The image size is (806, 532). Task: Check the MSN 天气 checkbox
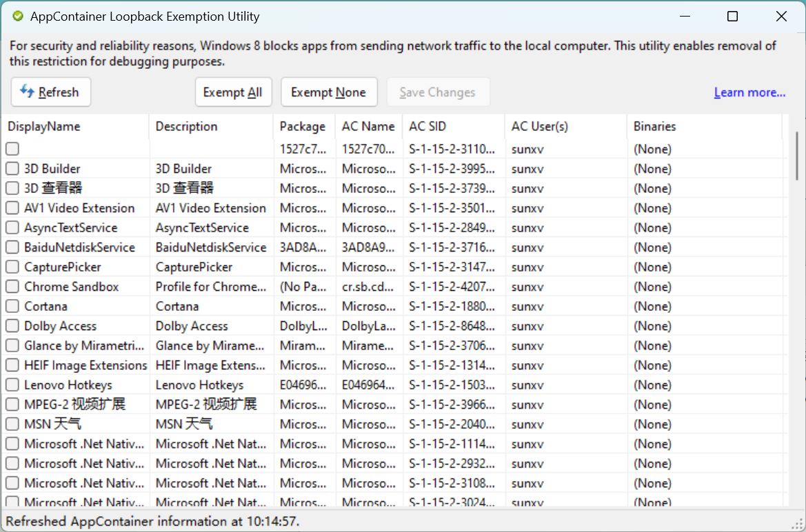pos(12,424)
